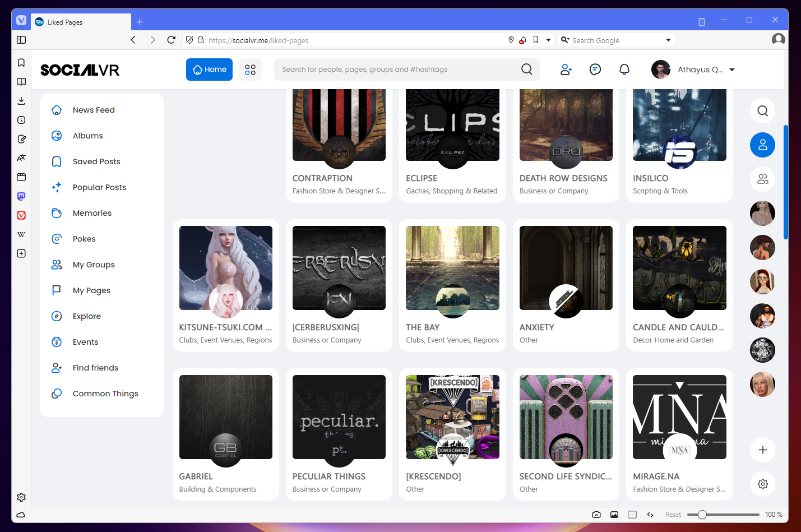Open the Downloads panel
Screen dimensions: 801x532
[x=21, y=101]
